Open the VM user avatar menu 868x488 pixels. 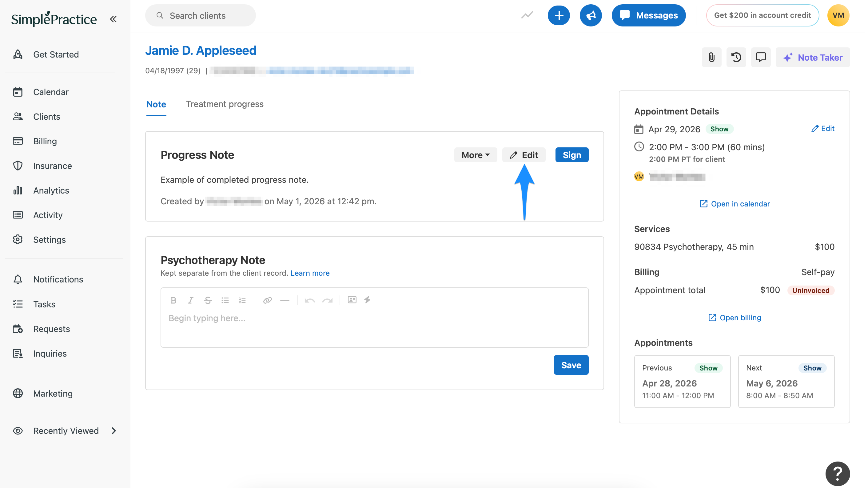(x=838, y=15)
